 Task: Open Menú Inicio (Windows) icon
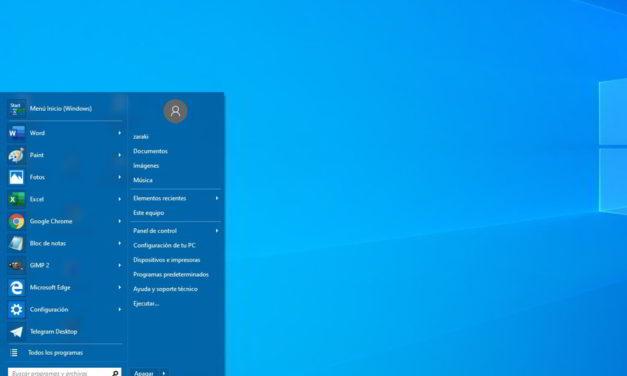coord(16,108)
